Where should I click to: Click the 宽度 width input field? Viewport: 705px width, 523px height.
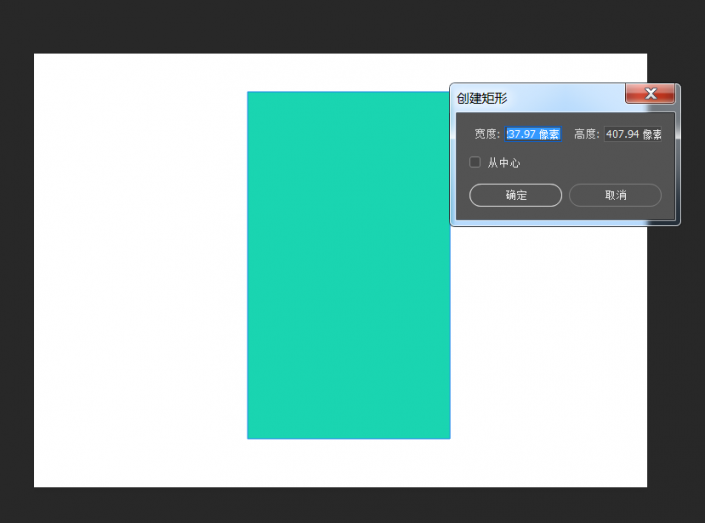[x=533, y=134]
